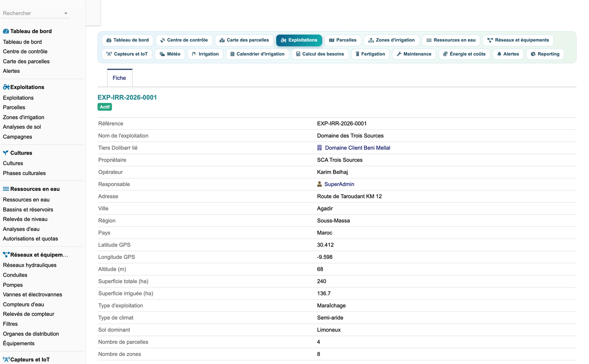The width and height of the screenshot is (589, 364).
Task: Click the wrench icon in Maintenance button
Action: point(399,54)
